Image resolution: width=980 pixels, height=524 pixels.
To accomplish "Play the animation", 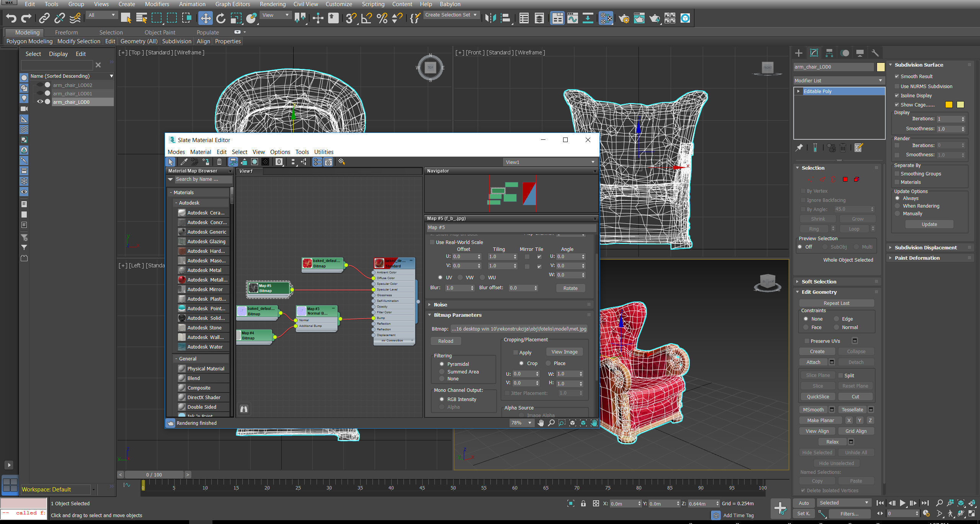I will pos(903,503).
